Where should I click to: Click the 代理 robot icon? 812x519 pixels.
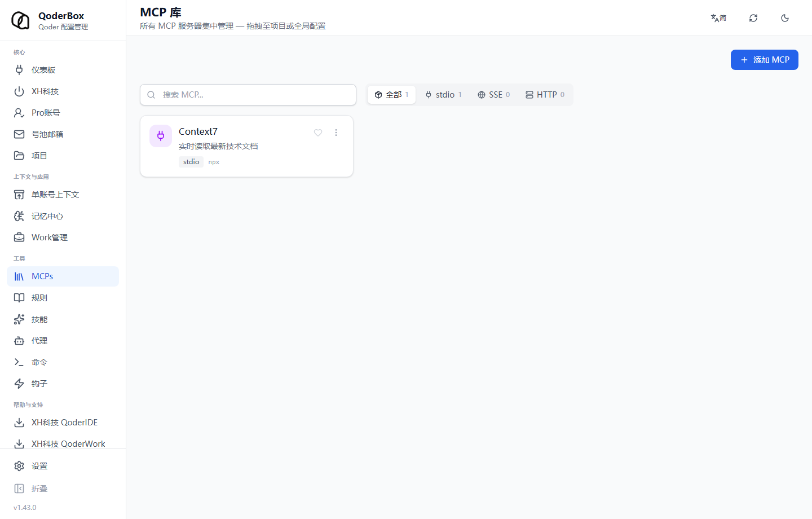click(19, 341)
